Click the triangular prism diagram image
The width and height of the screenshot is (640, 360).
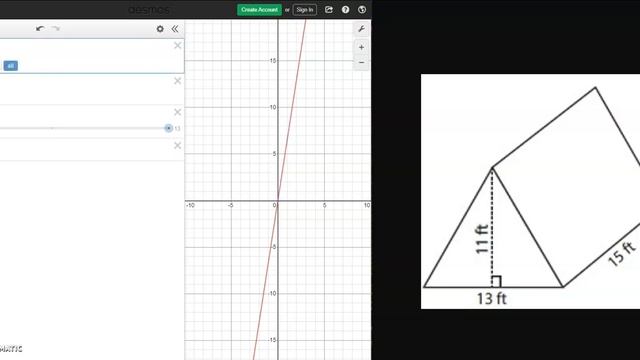point(530,191)
